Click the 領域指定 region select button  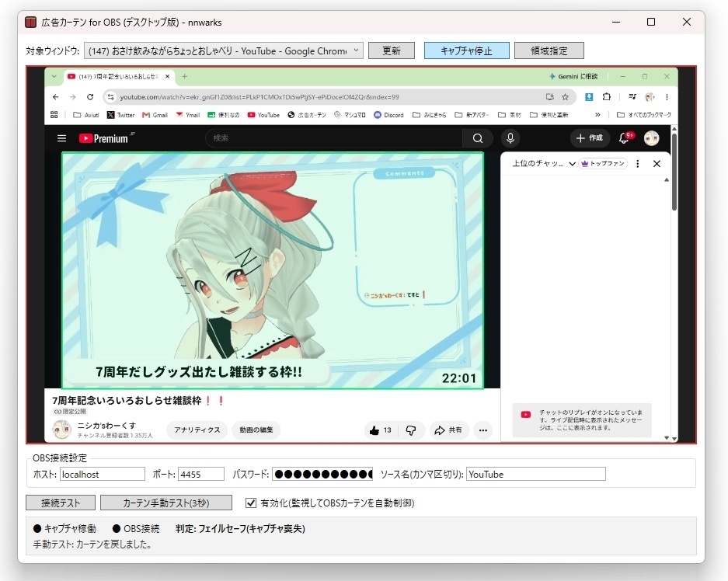pyautogui.click(x=549, y=50)
